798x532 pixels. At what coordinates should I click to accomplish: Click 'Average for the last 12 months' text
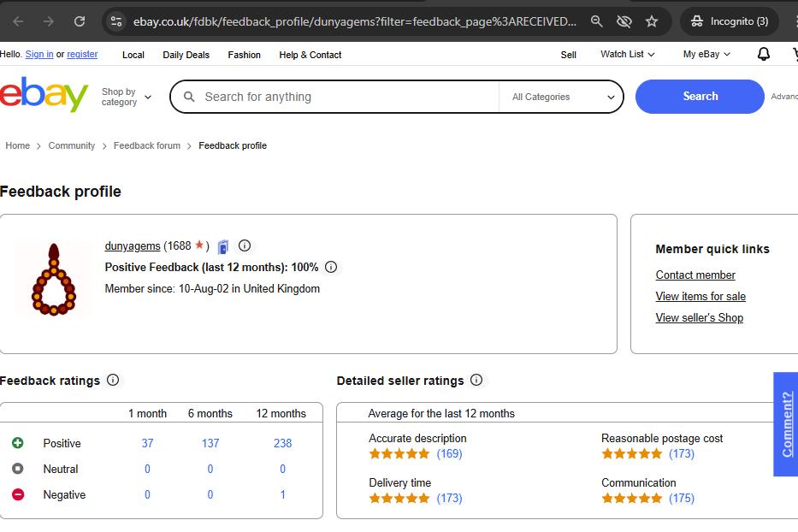[441, 413]
